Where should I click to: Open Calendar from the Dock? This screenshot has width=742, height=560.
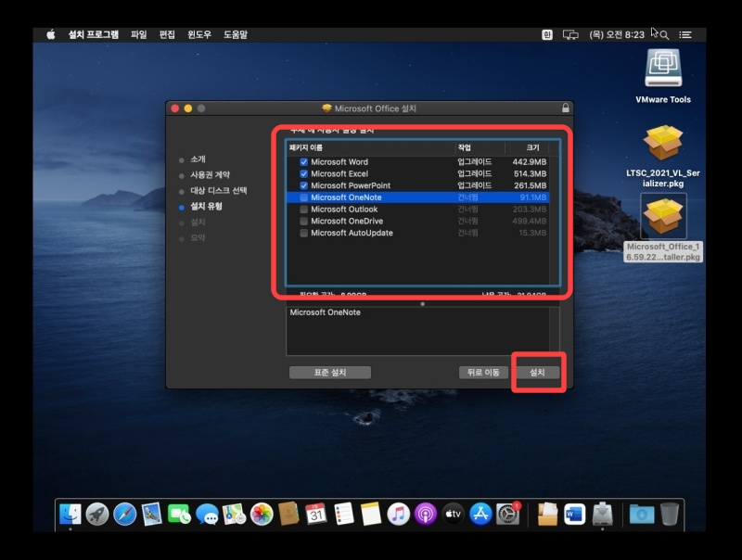(x=316, y=515)
